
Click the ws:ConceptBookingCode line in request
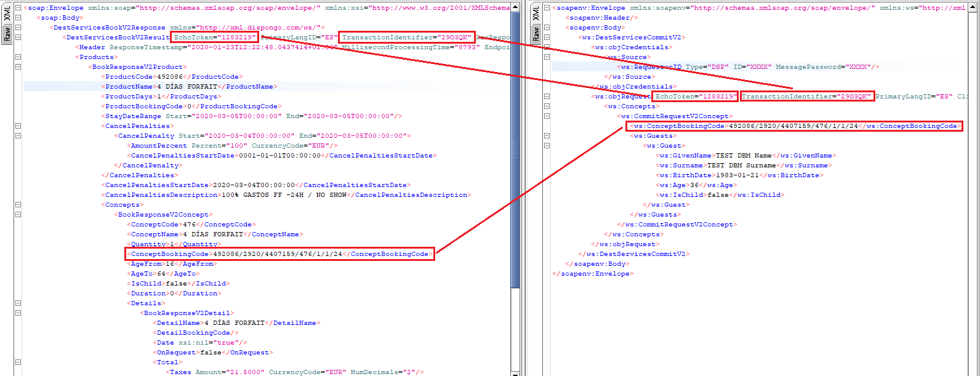click(794, 126)
